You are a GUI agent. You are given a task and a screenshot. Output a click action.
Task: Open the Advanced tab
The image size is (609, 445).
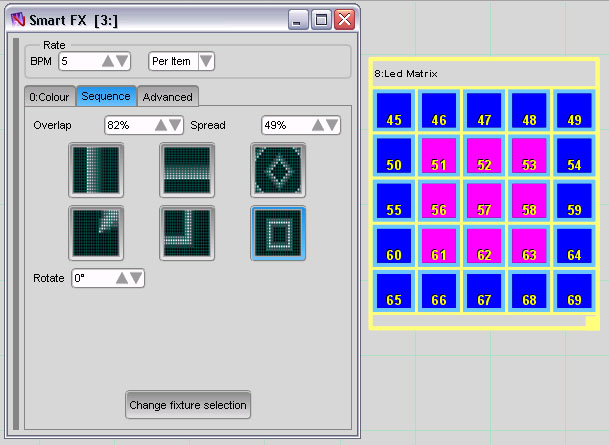[x=167, y=96]
